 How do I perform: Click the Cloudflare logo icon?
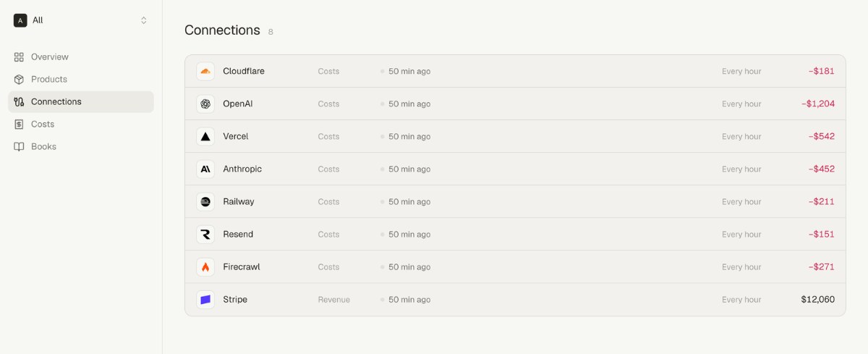click(205, 71)
